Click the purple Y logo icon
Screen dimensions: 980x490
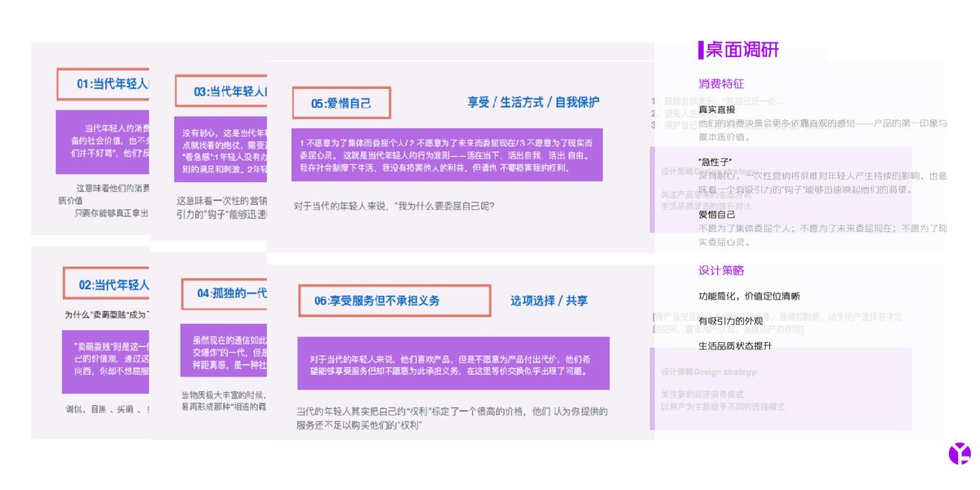tap(960, 453)
